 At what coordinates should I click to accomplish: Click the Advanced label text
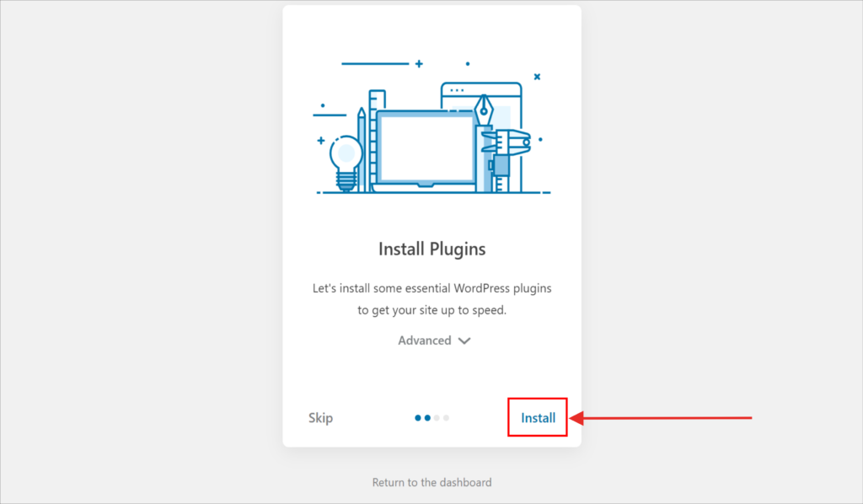click(x=425, y=340)
